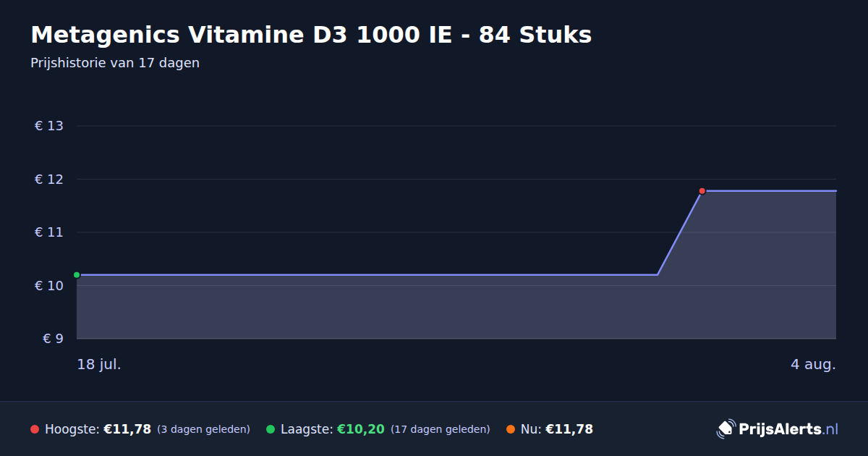Select the red highest-price point on chart

pyautogui.click(x=702, y=191)
